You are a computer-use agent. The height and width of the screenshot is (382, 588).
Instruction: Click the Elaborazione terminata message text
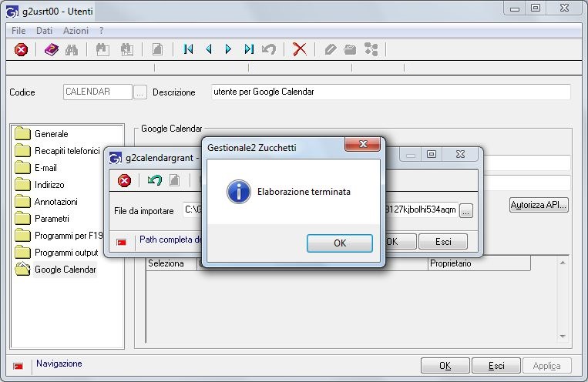304,192
